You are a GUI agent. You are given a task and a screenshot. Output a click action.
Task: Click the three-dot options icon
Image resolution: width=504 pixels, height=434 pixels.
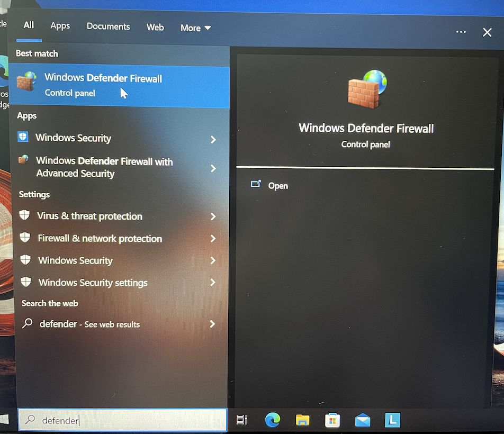click(461, 32)
